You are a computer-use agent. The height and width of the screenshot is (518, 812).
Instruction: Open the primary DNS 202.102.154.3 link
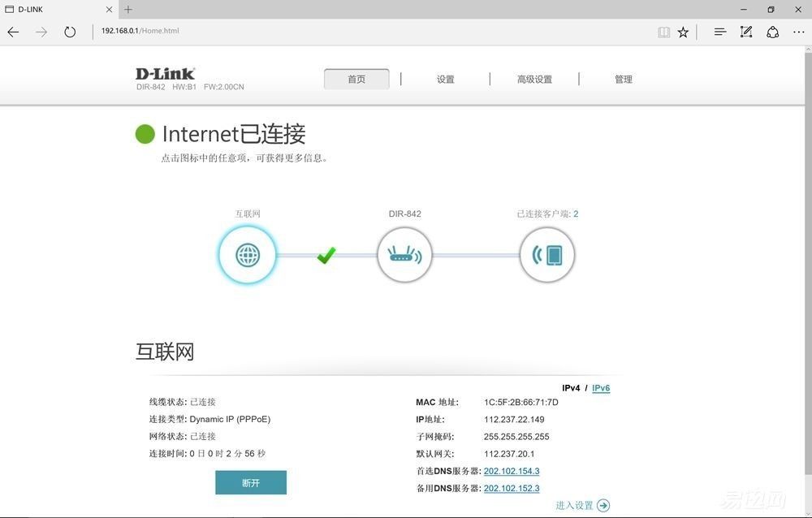coord(512,471)
